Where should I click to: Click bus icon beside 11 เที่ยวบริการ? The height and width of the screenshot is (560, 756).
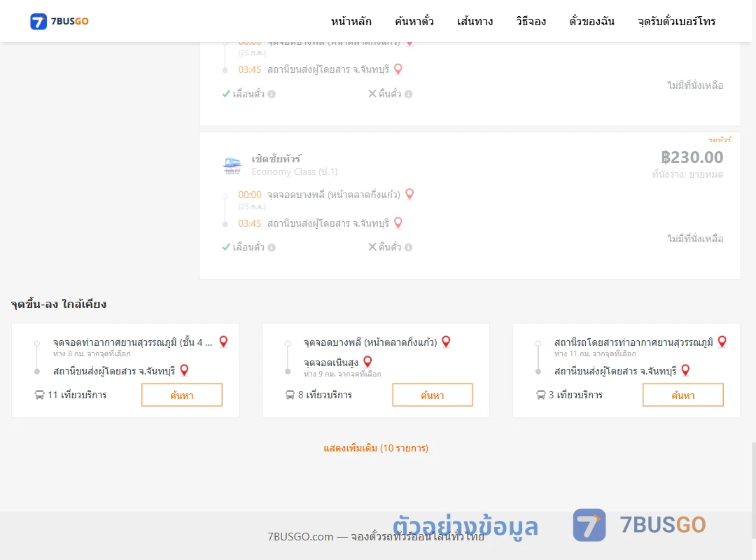point(39,395)
